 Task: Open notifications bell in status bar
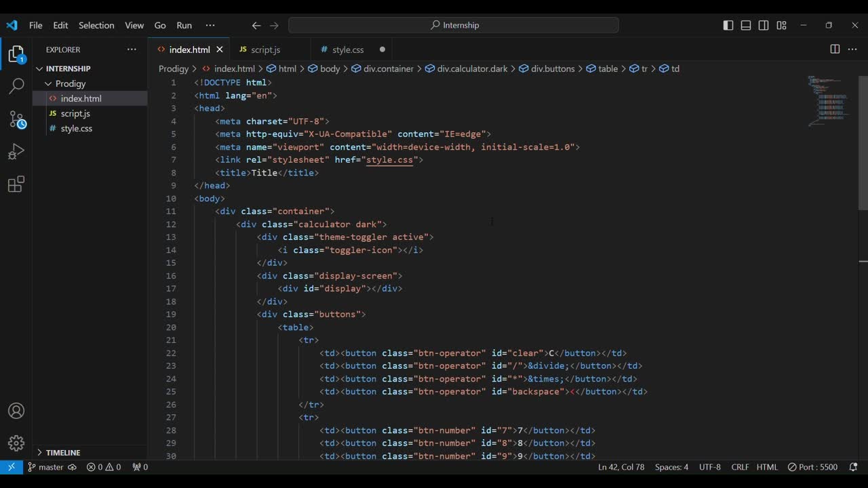(853, 467)
